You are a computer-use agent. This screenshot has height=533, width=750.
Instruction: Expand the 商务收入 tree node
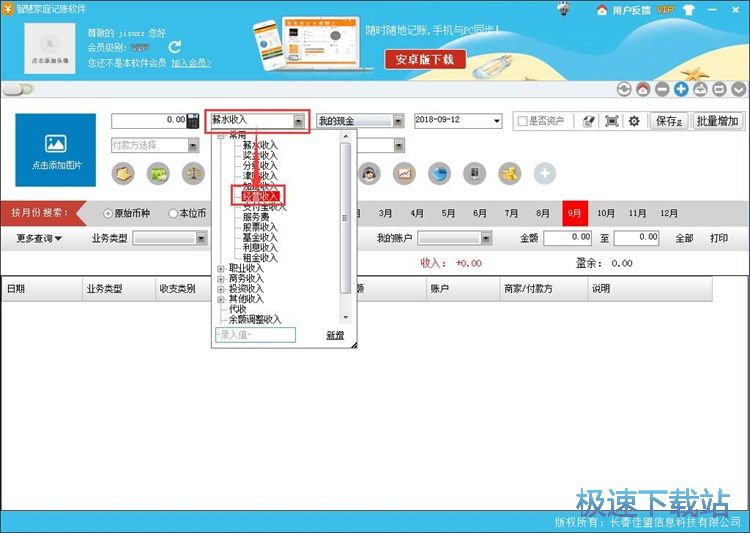[221, 279]
